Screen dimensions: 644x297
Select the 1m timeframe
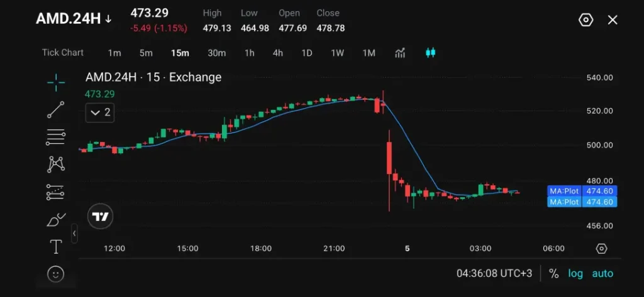pos(114,53)
